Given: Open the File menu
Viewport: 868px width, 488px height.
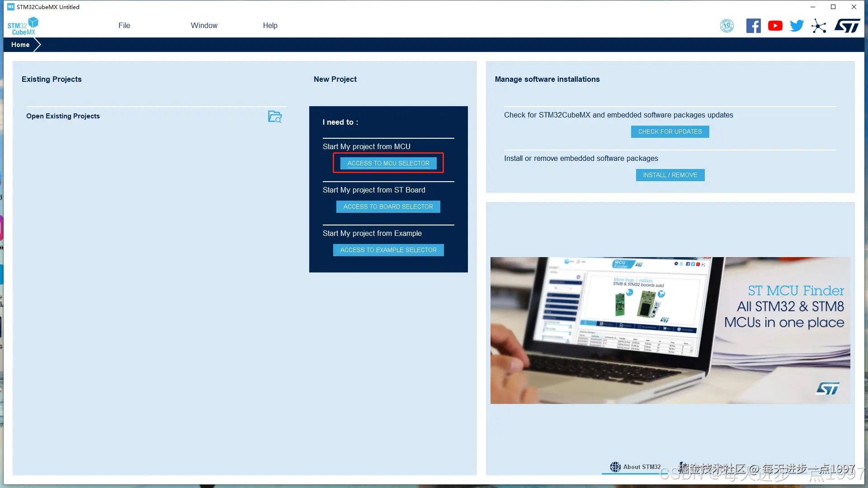Looking at the screenshot, I should pyautogui.click(x=124, y=26).
